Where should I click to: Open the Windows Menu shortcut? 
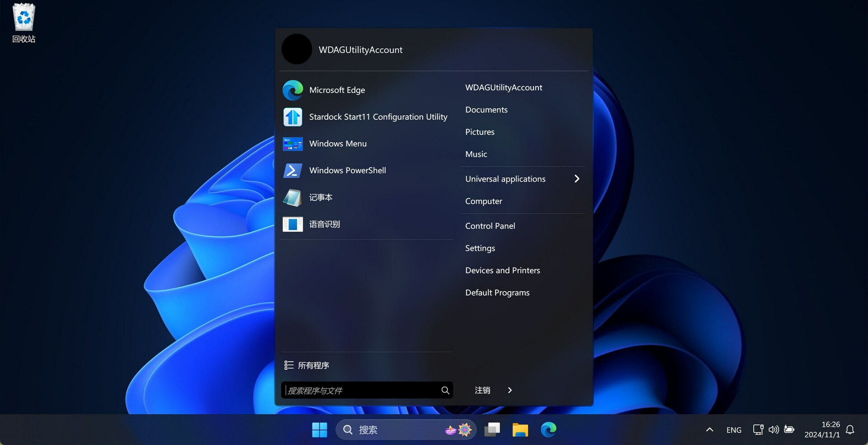click(338, 144)
